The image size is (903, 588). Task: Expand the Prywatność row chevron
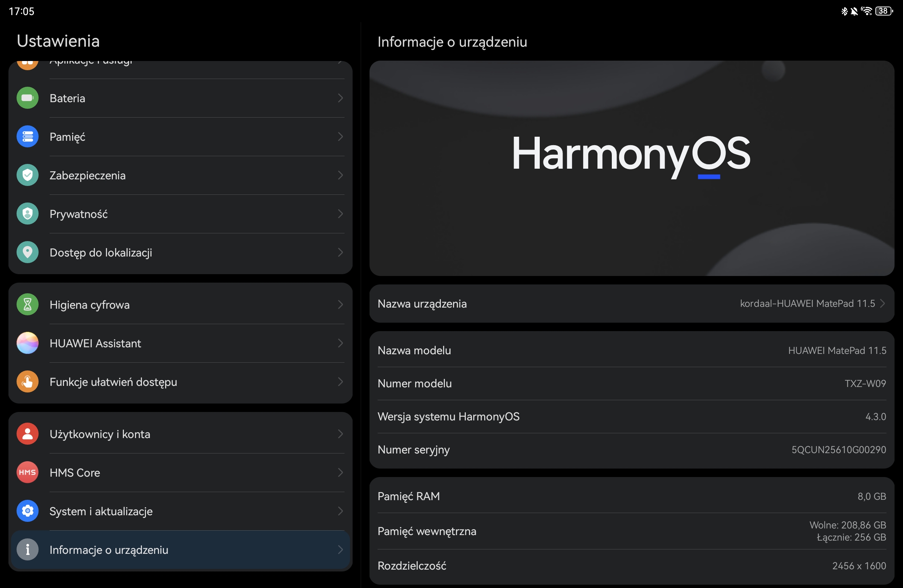pos(340,214)
